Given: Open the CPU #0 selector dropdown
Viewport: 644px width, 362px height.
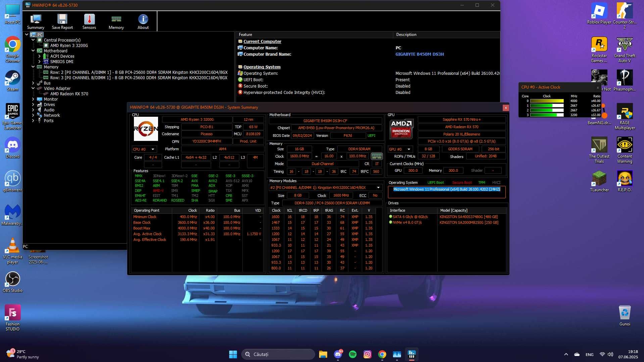Looking at the screenshot, I should (x=144, y=149).
